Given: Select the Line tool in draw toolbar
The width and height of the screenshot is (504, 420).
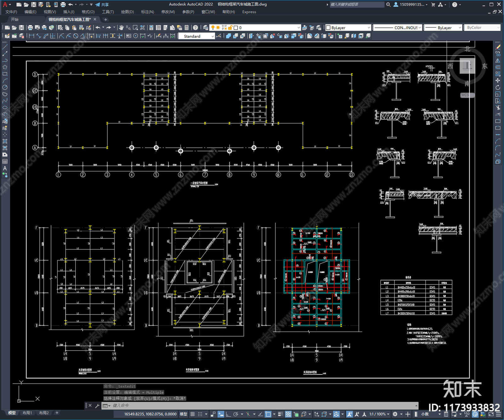Looking at the screenshot, I should (x=5, y=47).
